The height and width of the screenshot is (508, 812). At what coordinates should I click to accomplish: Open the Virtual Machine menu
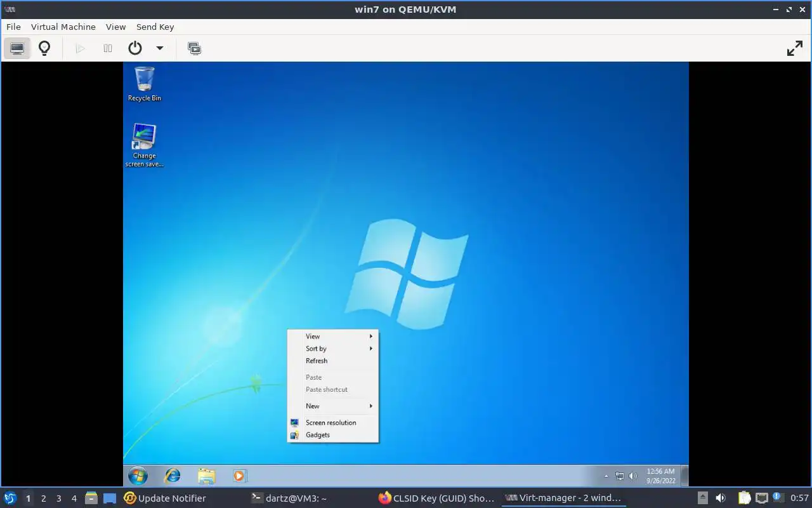coord(63,27)
